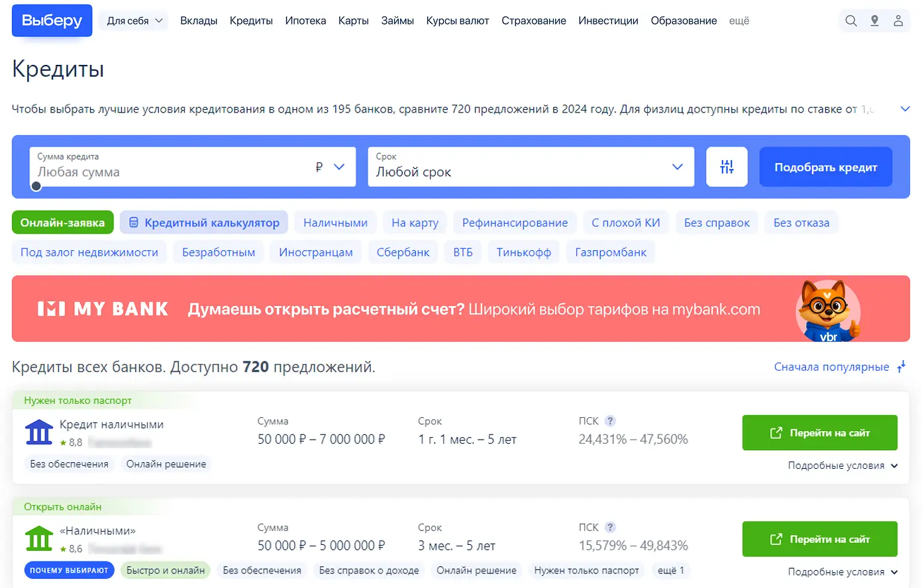Screen dimensions: 922x588
Task: Toggle the Без справок filter chip
Action: pos(717,222)
